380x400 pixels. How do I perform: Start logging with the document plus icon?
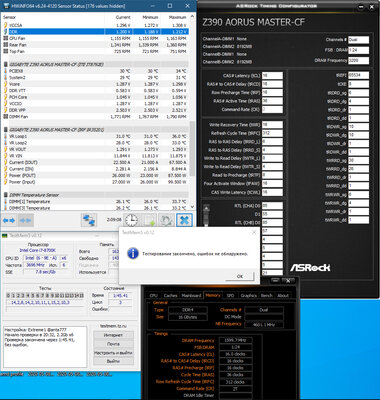tap(150, 220)
